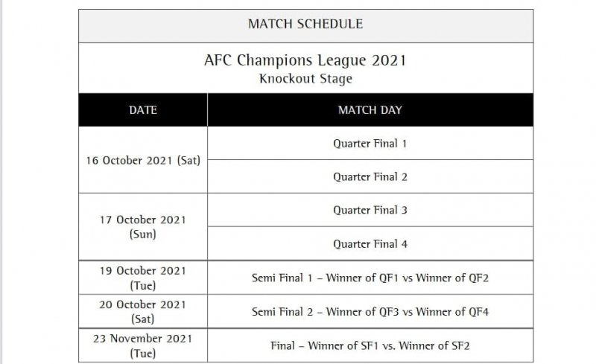The height and width of the screenshot is (364, 596).
Task: Click the Knockout Stage subtitle
Action: pos(305,78)
